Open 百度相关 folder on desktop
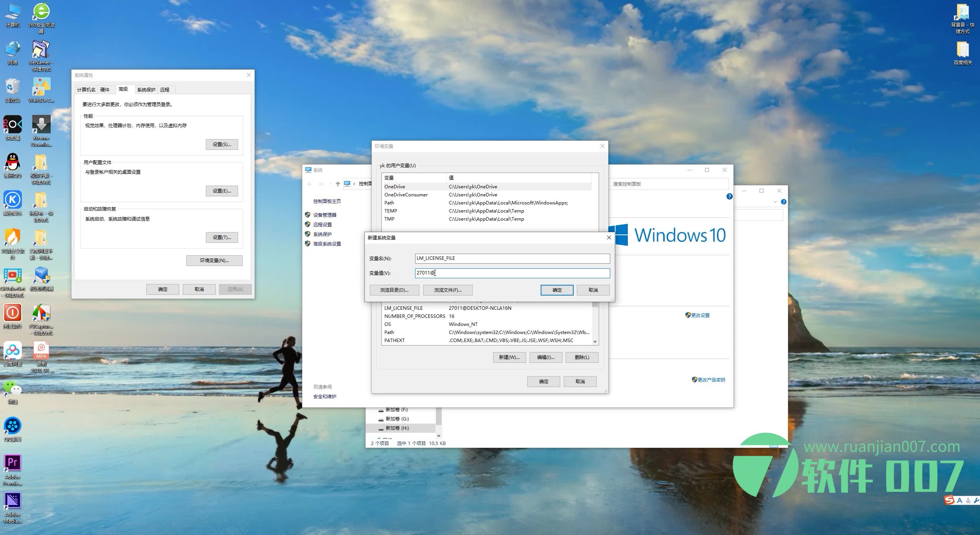 click(x=963, y=53)
